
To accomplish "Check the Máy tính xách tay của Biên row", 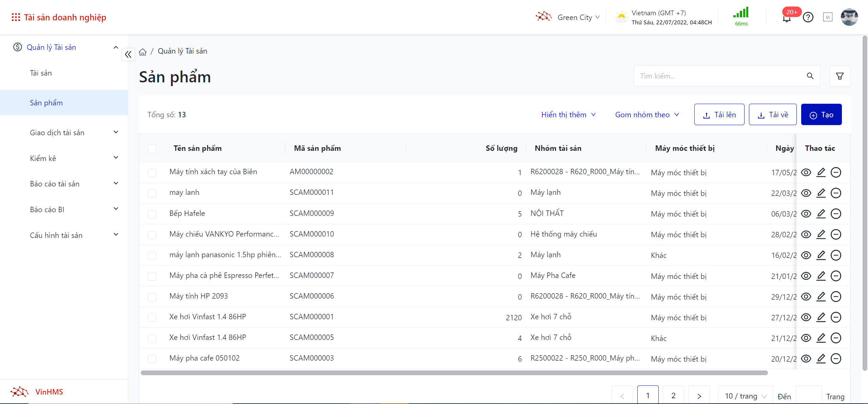I will (x=152, y=173).
